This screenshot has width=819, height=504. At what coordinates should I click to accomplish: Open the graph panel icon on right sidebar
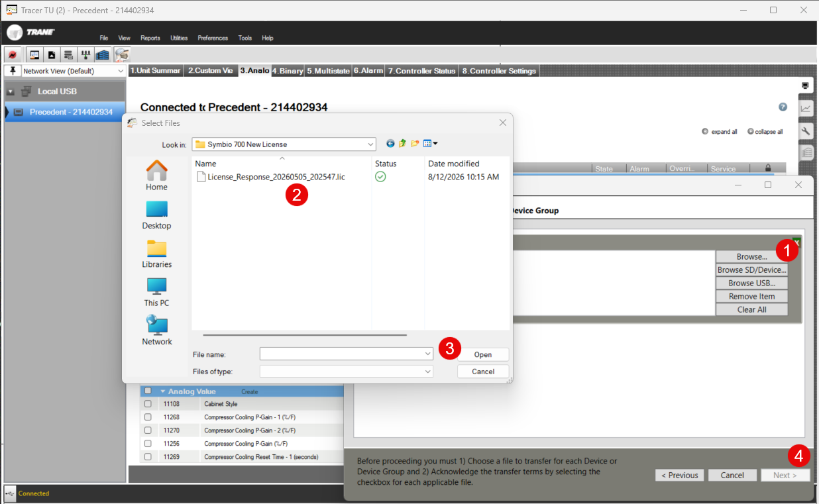click(806, 109)
